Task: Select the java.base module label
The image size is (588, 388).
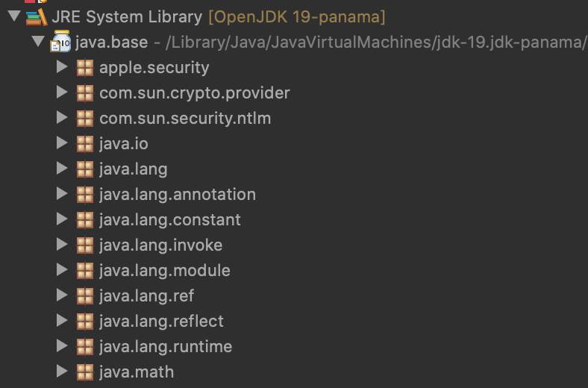Action: [112, 42]
